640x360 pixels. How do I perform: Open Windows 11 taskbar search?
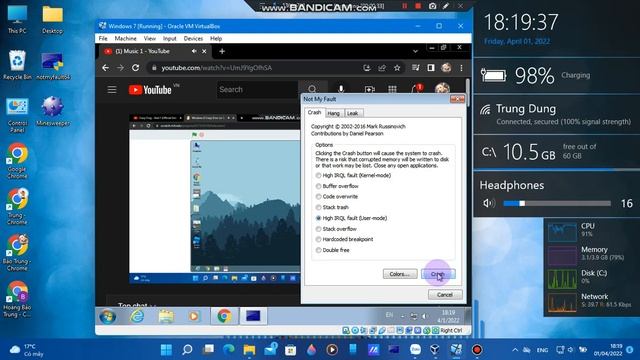click(187, 350)
